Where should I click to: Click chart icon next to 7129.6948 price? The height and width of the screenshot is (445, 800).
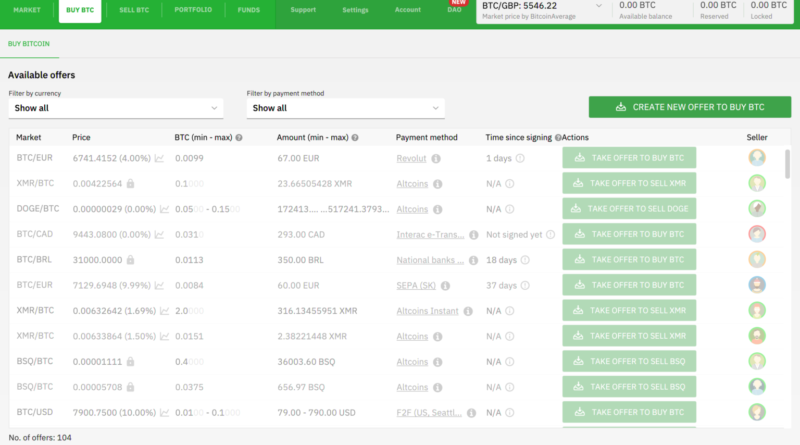(x=159, y=285)
